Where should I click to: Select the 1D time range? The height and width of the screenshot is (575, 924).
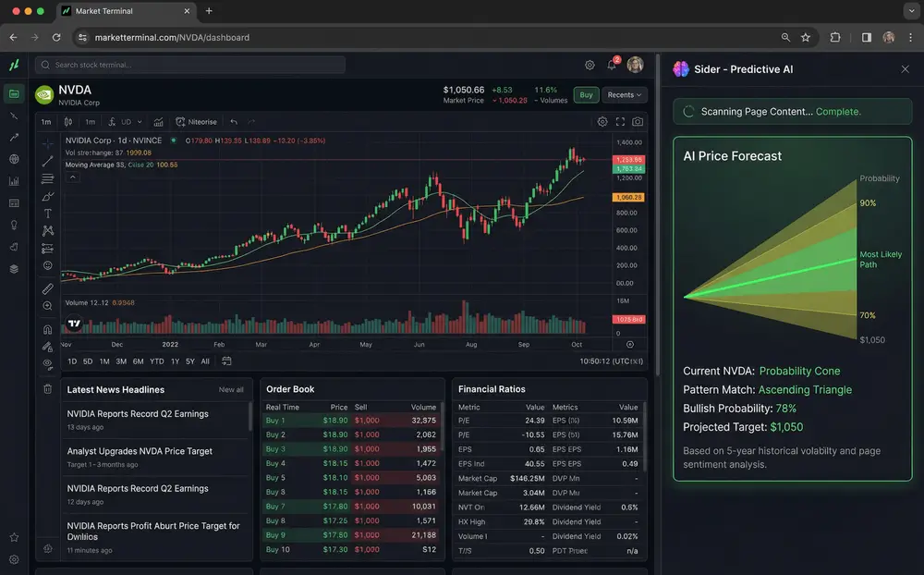[72, 361]
